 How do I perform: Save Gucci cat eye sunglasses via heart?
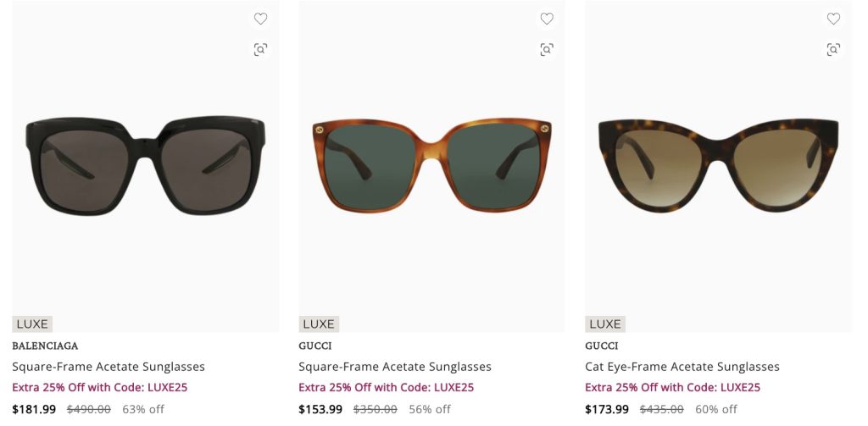(833, 19)
